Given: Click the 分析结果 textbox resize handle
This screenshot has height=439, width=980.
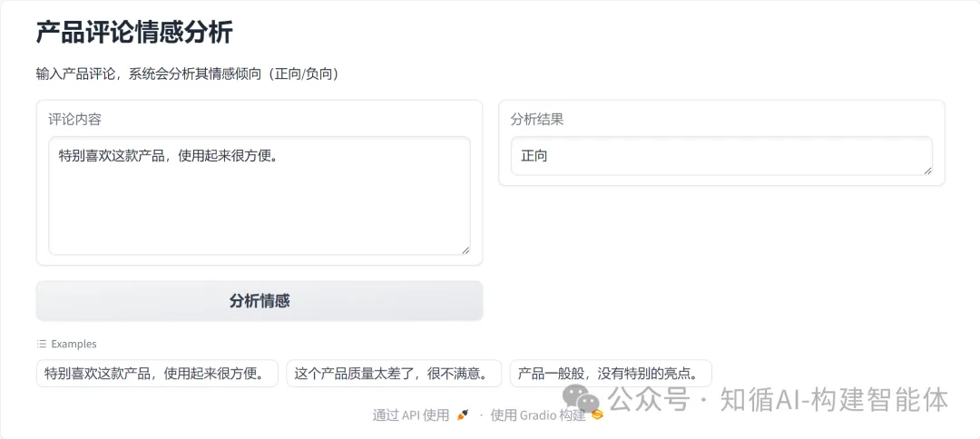Looking at the screenshot, I should click(927, 170).
